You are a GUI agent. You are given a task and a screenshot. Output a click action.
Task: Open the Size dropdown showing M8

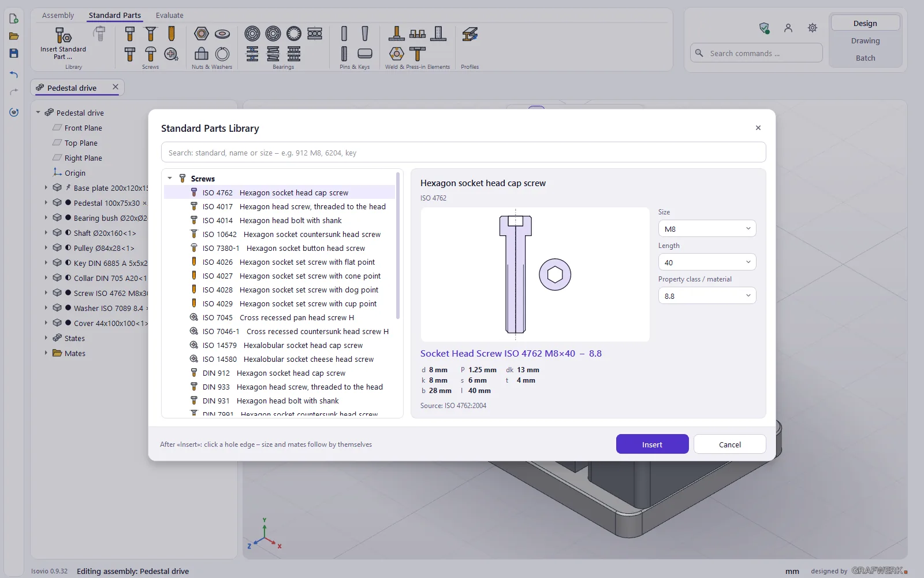[x=707, y=229]
